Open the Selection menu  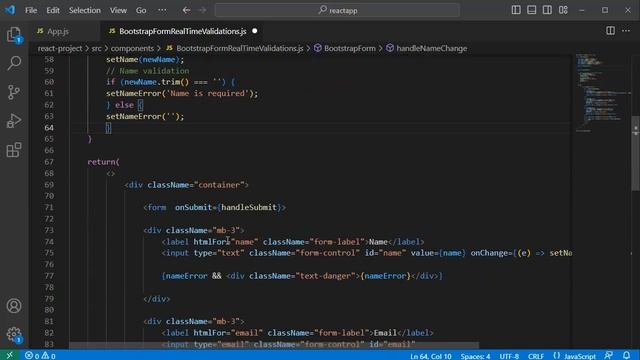tap(84, 10)
